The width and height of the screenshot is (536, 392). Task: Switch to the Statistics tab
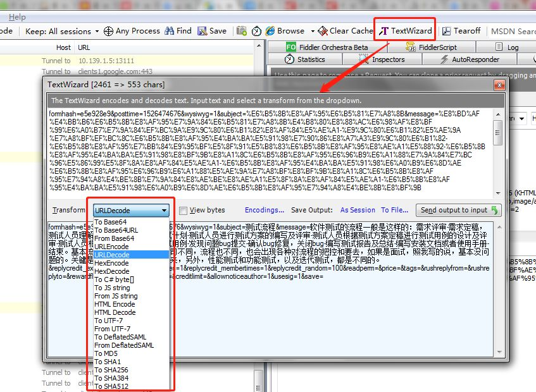304,59
